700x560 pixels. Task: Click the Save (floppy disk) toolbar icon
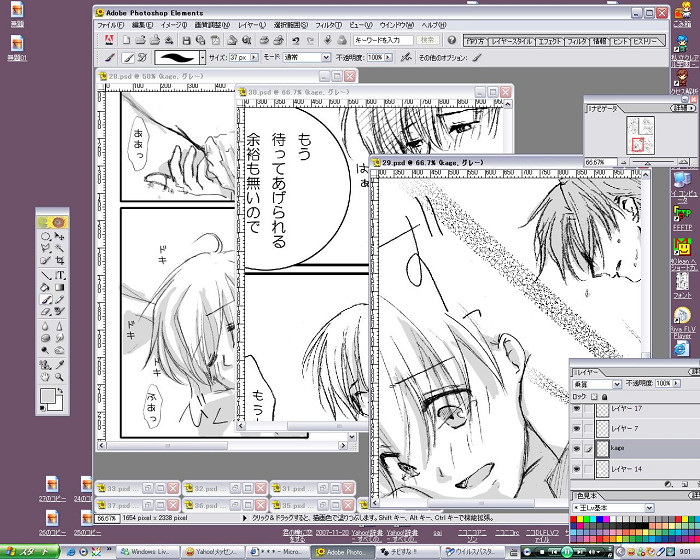pyautogui.click(x=187, y=40)
